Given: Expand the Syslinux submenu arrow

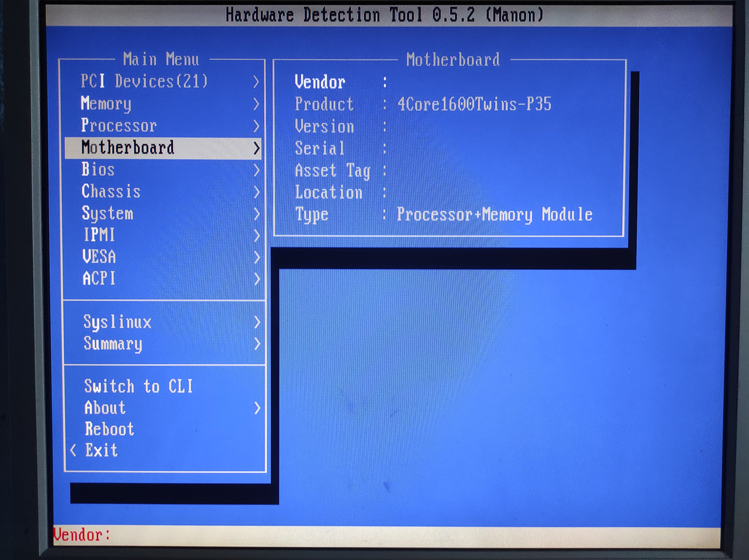Looking at the screenshot, I should pos(257,322).
